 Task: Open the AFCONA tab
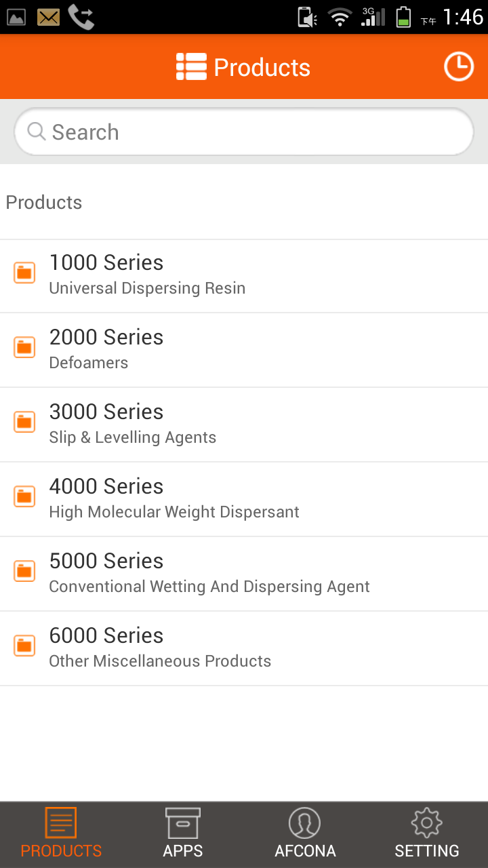tap(305, 834)
